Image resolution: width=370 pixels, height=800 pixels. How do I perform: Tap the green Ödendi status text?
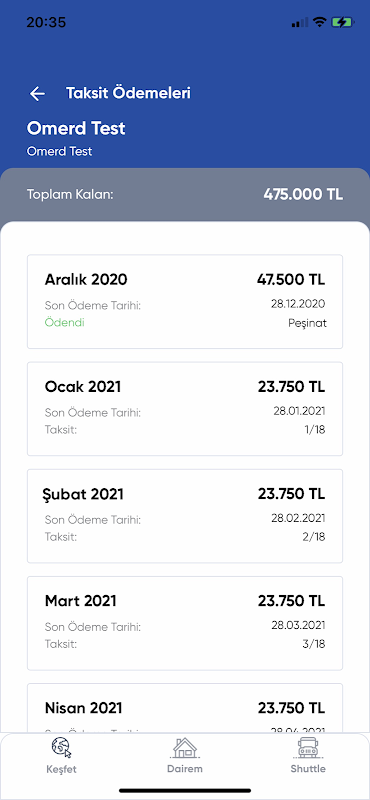pyautogui.click(x=65, y=322)
